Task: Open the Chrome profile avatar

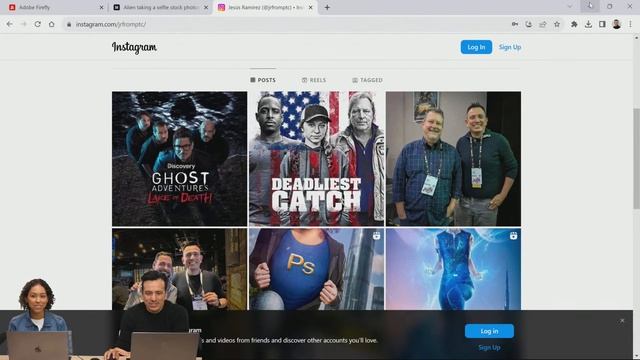Action: [x=616, y=24]
